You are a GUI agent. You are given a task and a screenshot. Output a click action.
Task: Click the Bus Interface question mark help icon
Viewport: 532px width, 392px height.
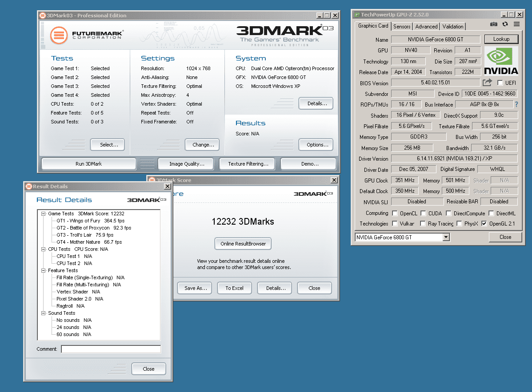click(x=516, y=104)
